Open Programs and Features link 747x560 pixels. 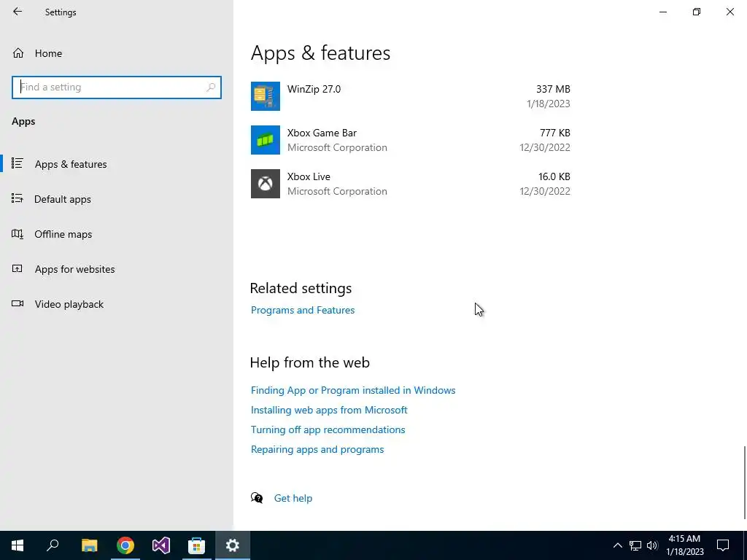(x=303, y=310)
